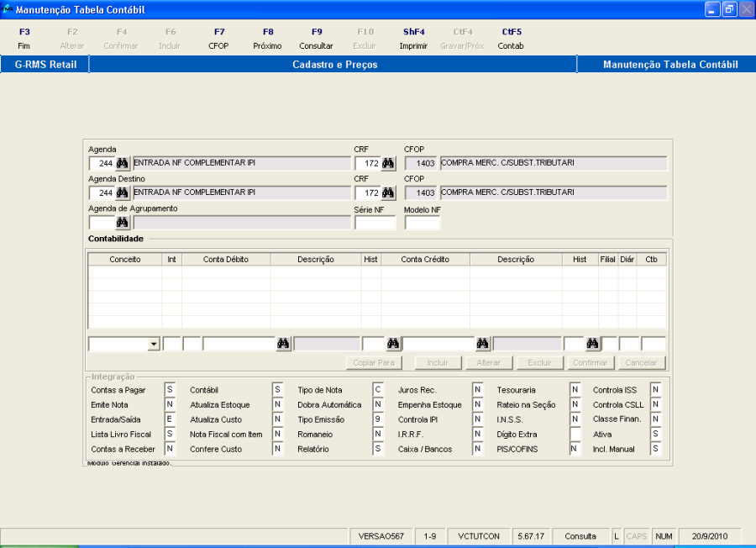Toggle the Contas a Pagar flag box
The height and width of the screenshot is (548, 756).
click(x=170, y=390)
